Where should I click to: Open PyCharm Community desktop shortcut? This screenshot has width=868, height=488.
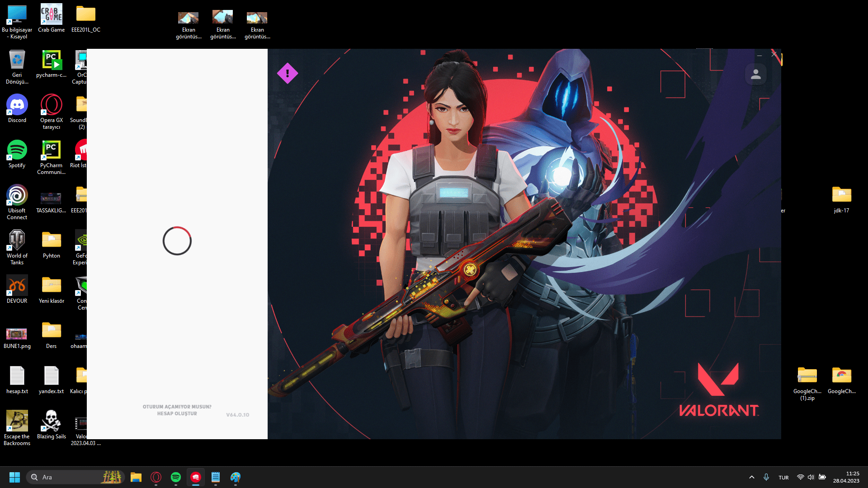pyautogui.click(x=52, y=157)
